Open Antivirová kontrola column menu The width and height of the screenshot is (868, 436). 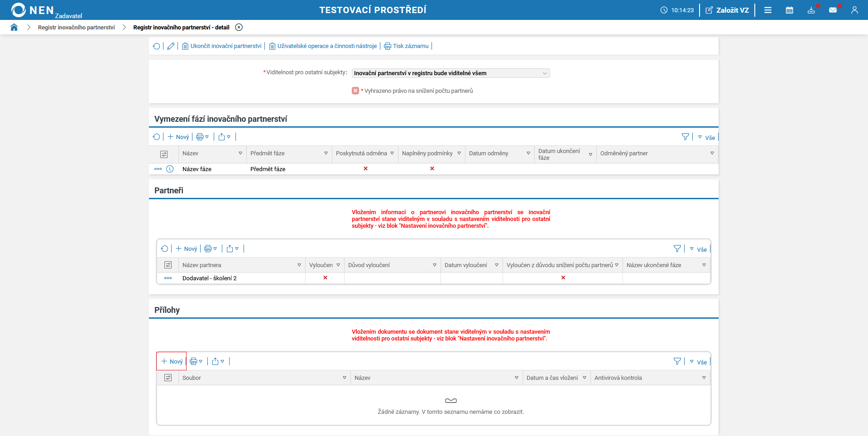tap(704, 378)
